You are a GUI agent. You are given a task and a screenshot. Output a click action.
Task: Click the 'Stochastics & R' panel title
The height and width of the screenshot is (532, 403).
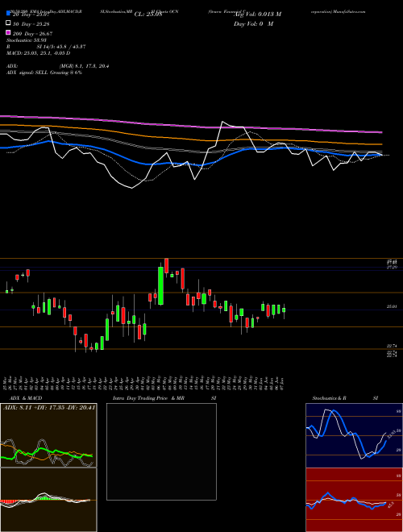[x=329, y=398]
